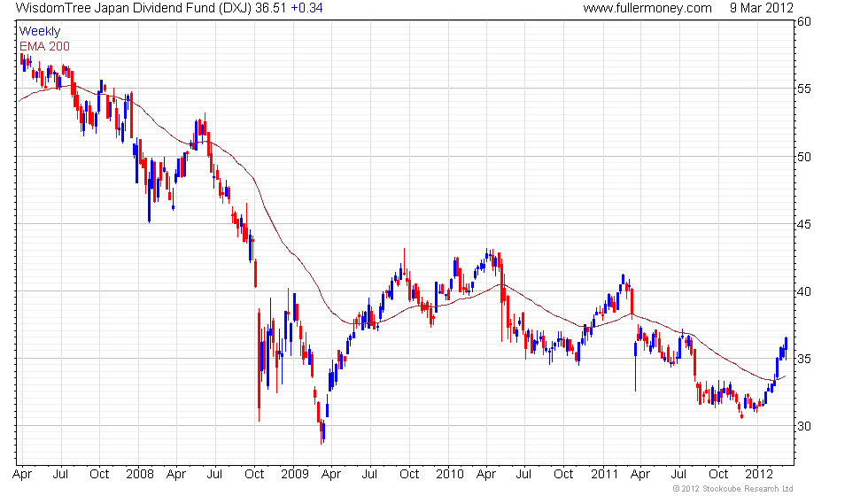Screen dimensions: 868x496
Task: Click the Weekly legend label
Action: tap(39, 32)
